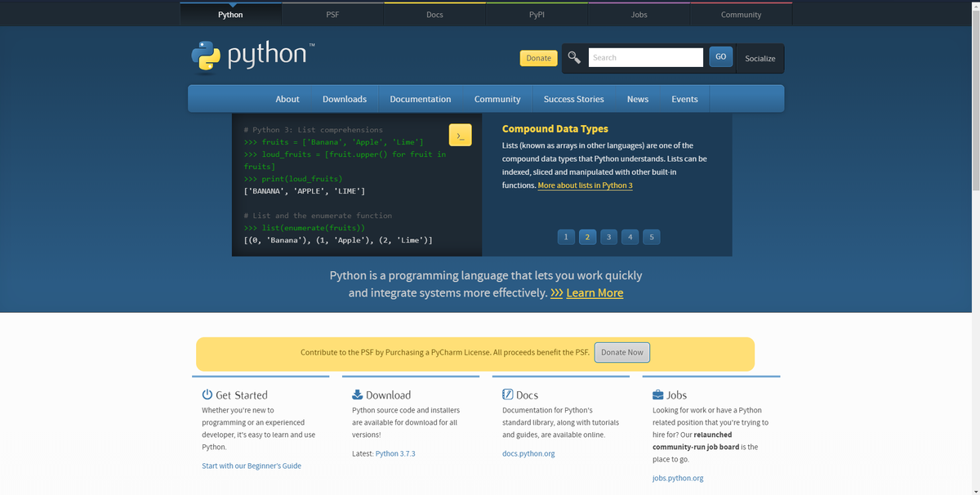Open the Python top tab
Screen dimensions: 980x495
pyautogui.click(x=230, y=14)
